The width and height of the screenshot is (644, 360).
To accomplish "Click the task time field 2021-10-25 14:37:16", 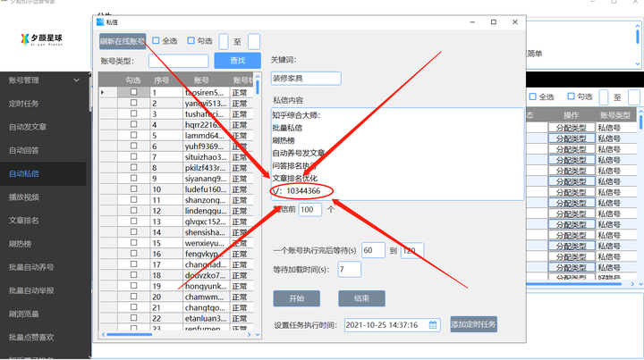I will [393, 325].
